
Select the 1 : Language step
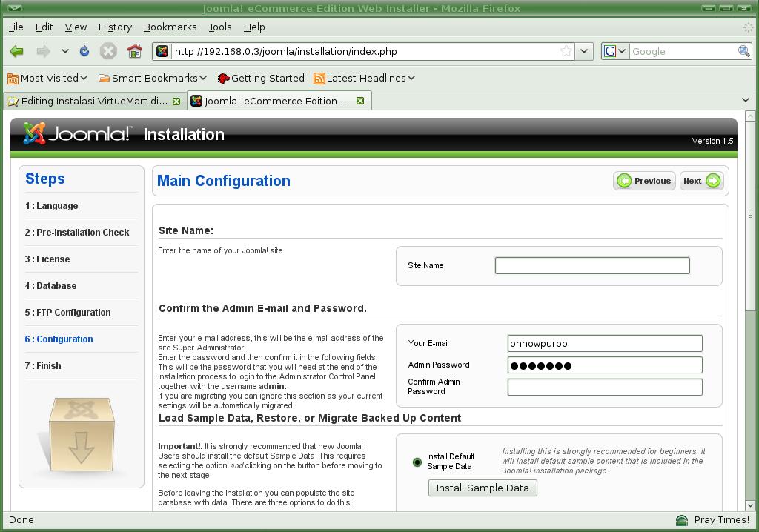(x=51, y=206)
